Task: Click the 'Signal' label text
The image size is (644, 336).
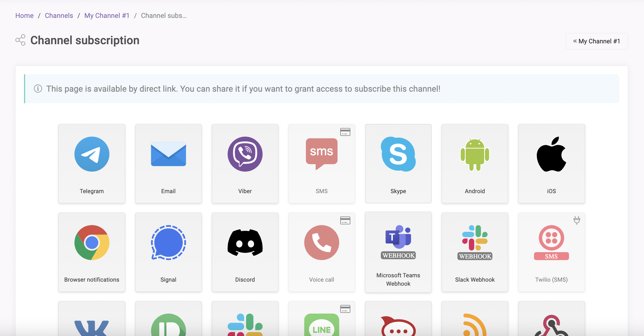Action: coord(168,280)
